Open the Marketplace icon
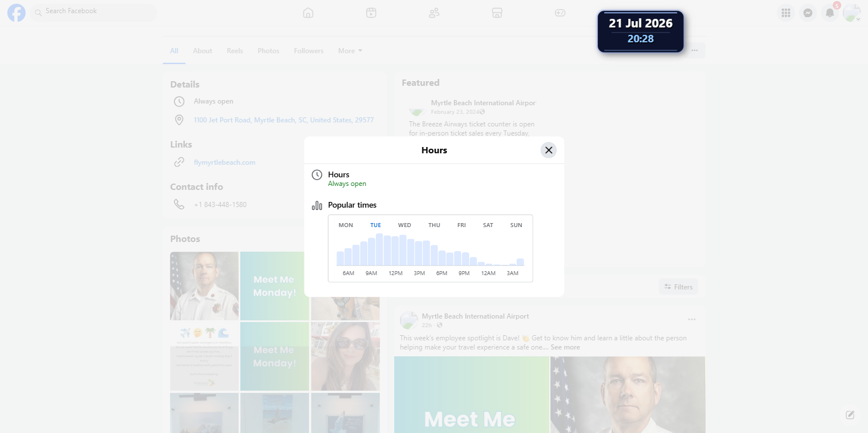Image resolution: width=868 pixels, height=433 pixels. [x=497, y=13]
